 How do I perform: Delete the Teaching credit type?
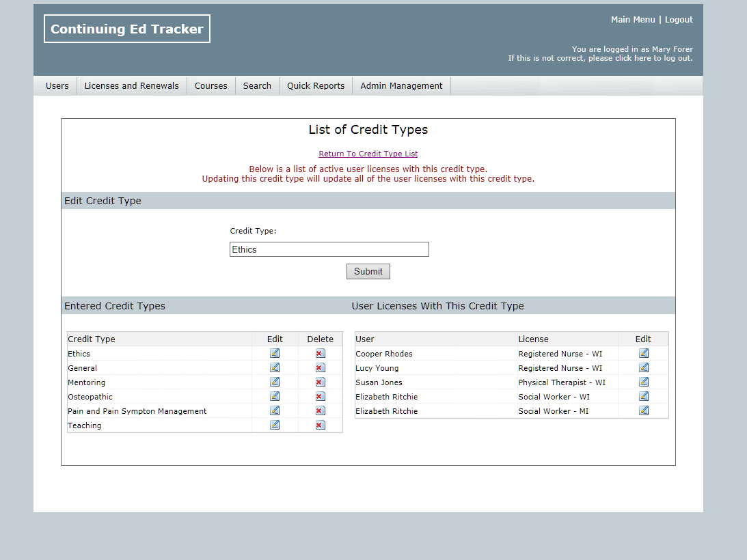point(320,425)
